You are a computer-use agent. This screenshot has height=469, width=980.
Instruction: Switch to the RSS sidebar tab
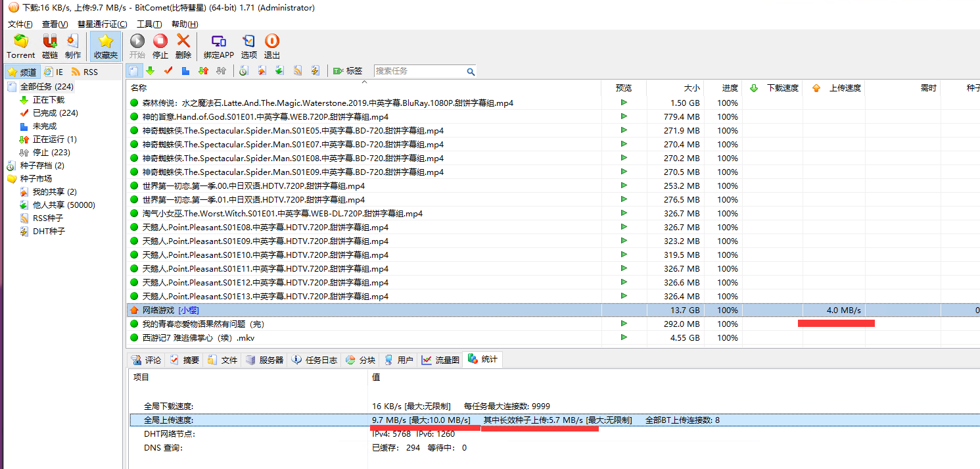point(84,72)
